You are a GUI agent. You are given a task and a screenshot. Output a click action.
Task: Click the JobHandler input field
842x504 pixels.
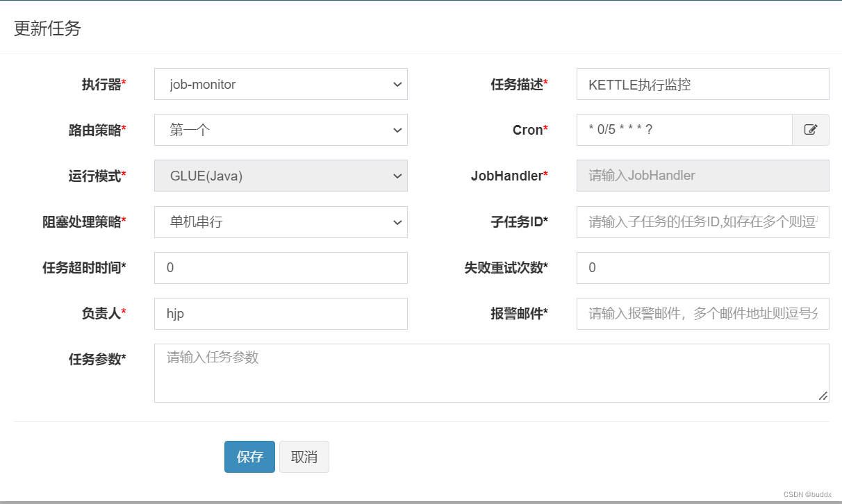pyautogui.click(x=703, y=176)
